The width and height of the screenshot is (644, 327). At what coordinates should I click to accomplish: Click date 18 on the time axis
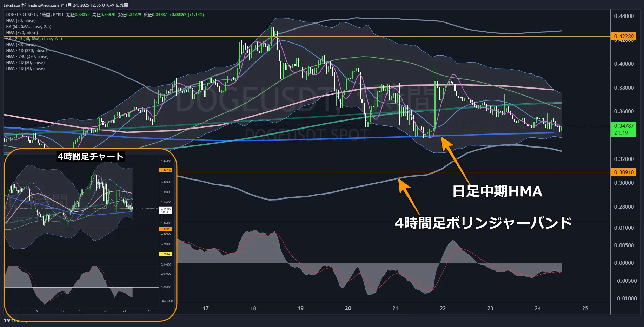coord(253,308)
